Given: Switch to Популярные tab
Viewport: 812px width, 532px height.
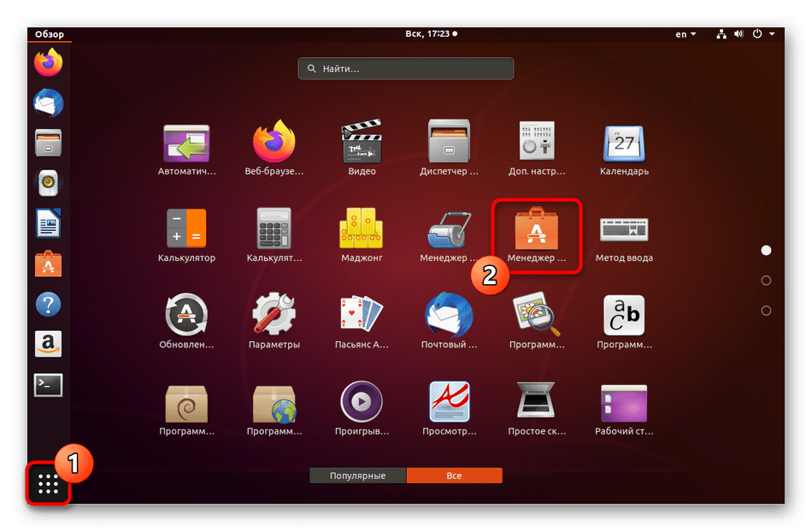Looking at the screenshot, I should pos(357,476).
